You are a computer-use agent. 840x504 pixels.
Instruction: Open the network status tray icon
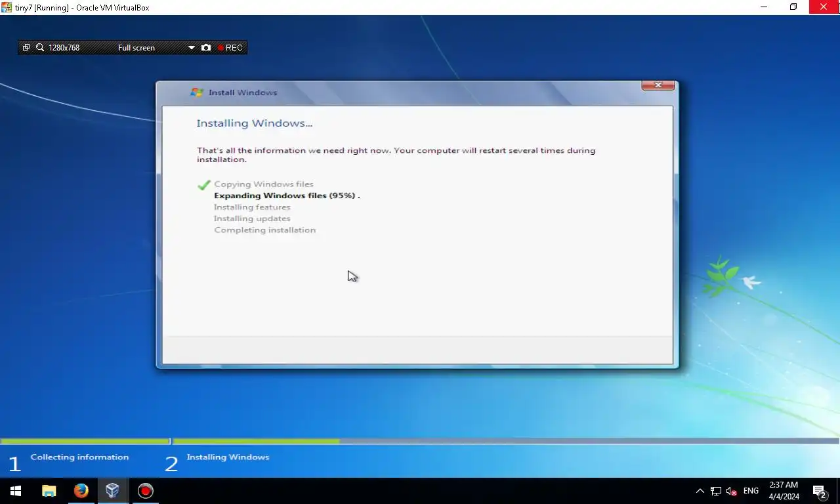coord(716,491)
